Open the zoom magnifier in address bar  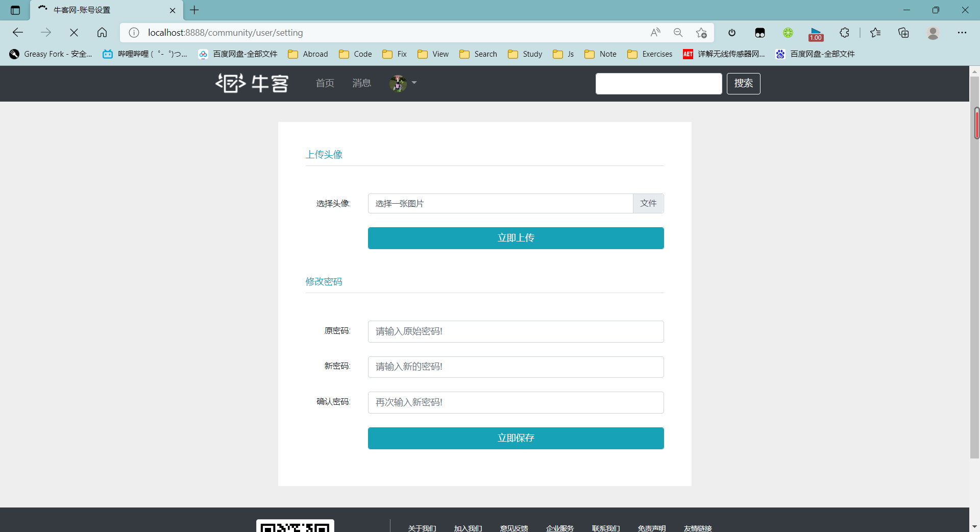[x=678, y=33]
